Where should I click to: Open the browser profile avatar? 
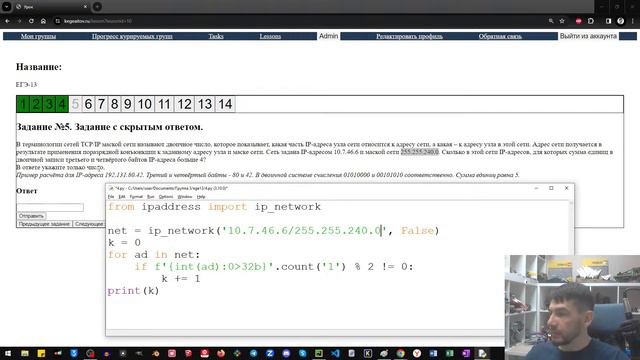pyautogui.click(x=620, y=21)
